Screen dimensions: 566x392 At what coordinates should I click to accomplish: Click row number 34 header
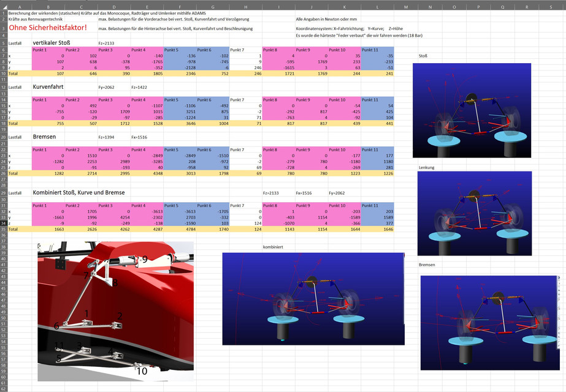6,222
